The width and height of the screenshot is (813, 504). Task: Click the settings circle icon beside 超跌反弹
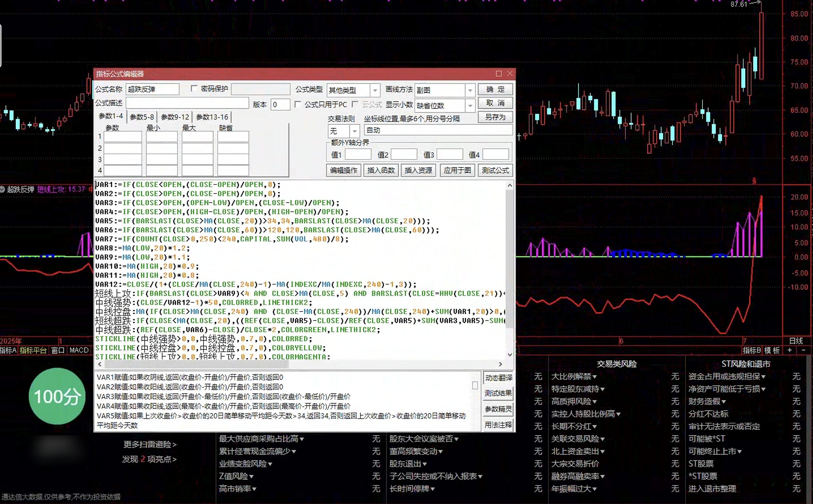(x=3, y=189)
